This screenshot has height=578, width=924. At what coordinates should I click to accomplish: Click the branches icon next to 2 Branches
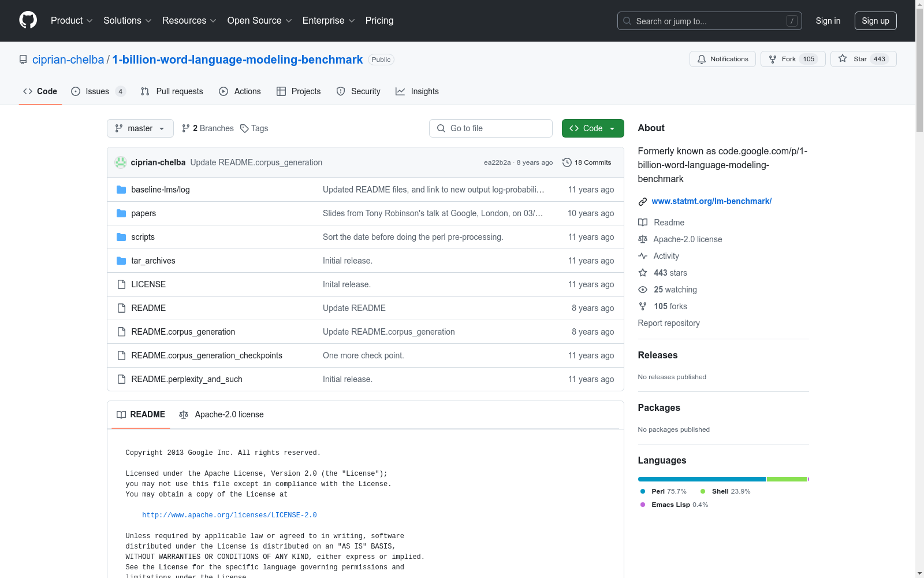pyautogui.click(x=186, y=128)
